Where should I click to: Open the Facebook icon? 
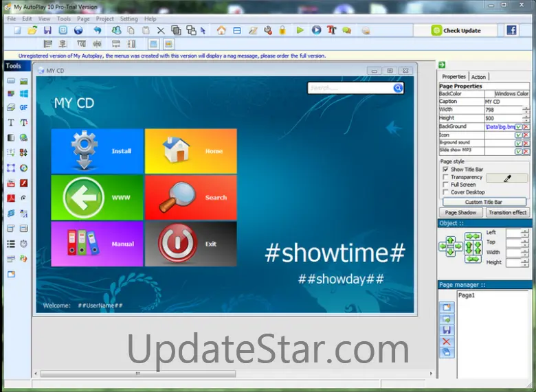click(x=512, y=30)
